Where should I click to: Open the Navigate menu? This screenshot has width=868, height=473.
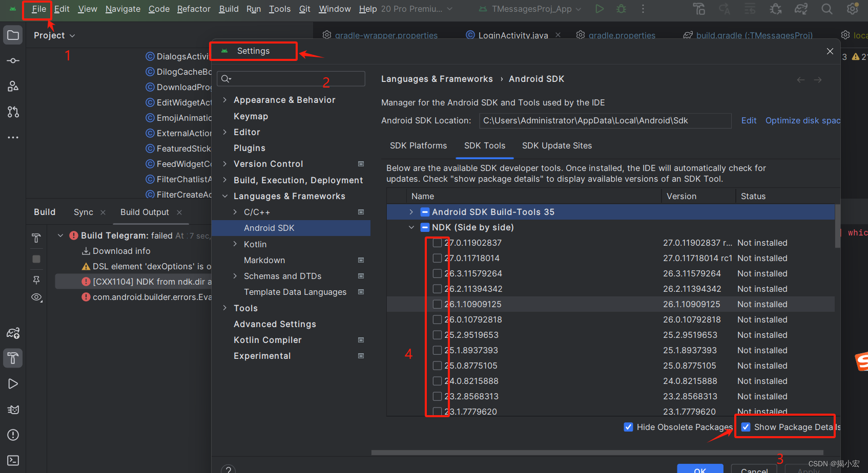(x=122, y=9)
